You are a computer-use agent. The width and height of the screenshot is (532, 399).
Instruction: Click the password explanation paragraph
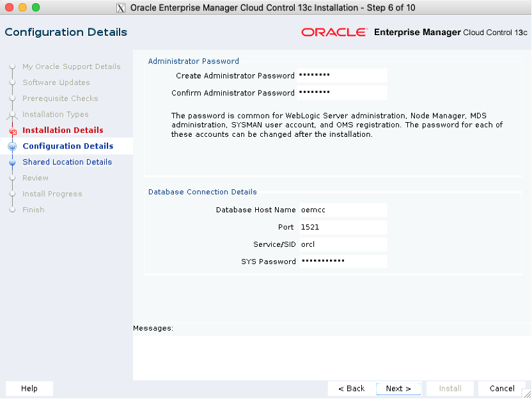coord(337,125)
